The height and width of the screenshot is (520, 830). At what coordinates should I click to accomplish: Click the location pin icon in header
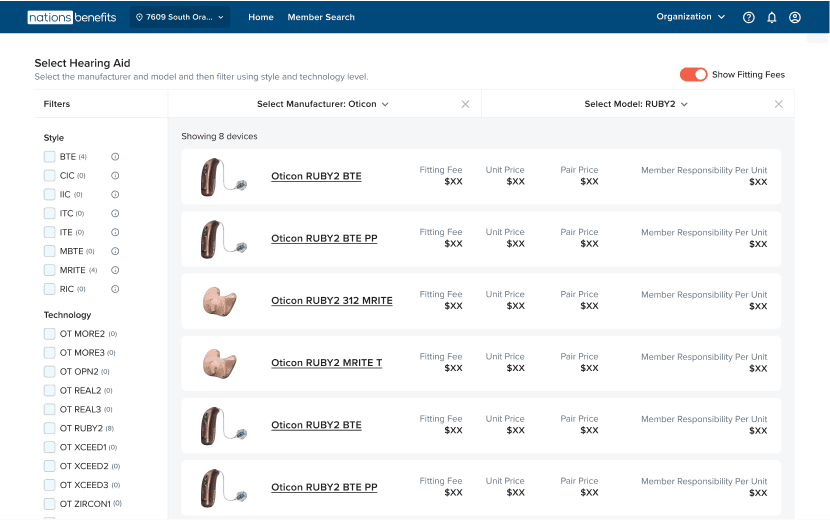click(139, 17)
